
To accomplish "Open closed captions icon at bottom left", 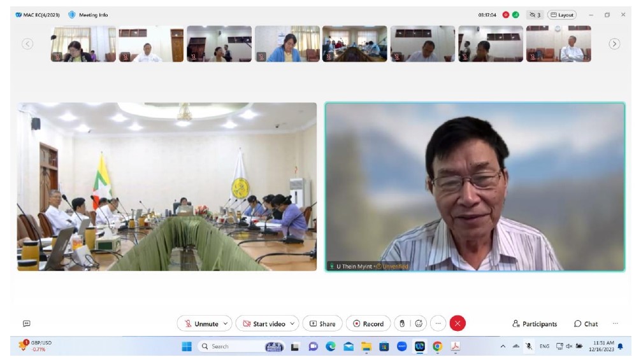I will pos(26,323).
